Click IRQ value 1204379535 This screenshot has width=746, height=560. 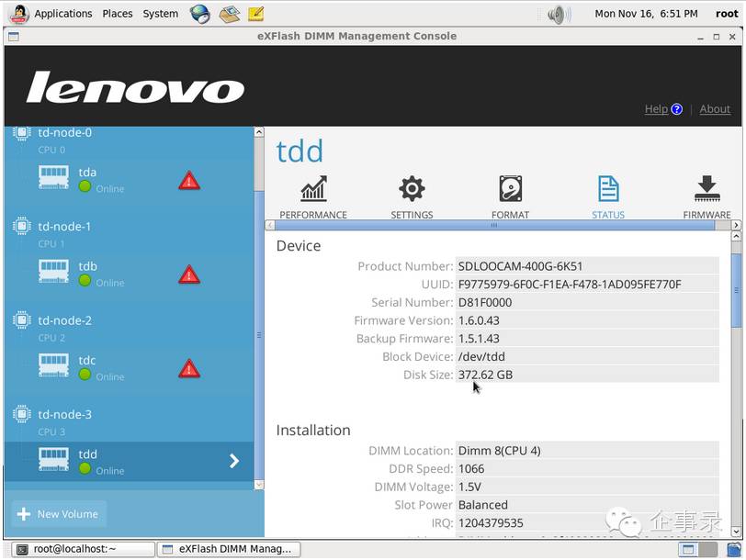click(491, 523)
